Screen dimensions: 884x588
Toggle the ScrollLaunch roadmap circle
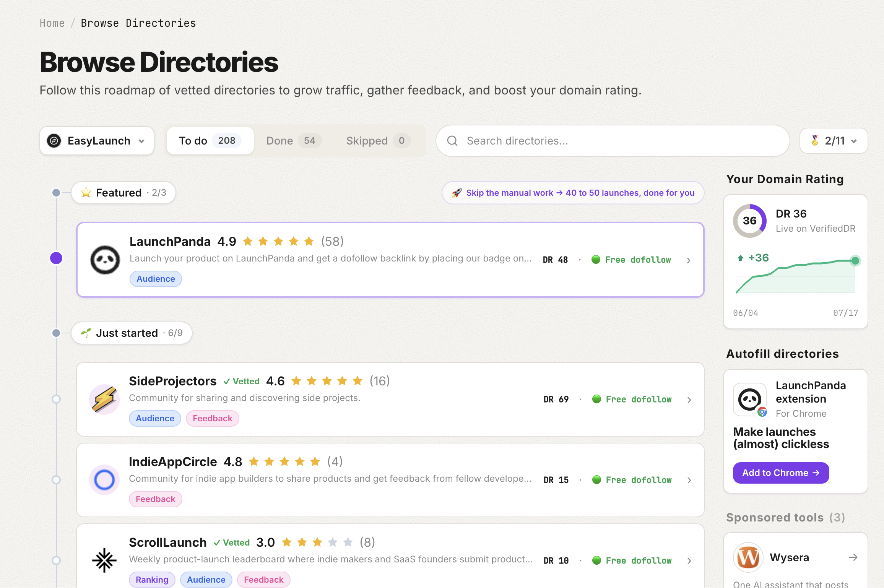pyautogui.click(x=56, y=560)
